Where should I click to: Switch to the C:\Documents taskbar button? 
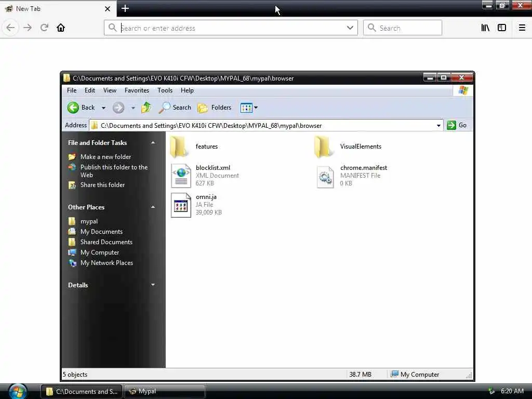tap(81, 392)
